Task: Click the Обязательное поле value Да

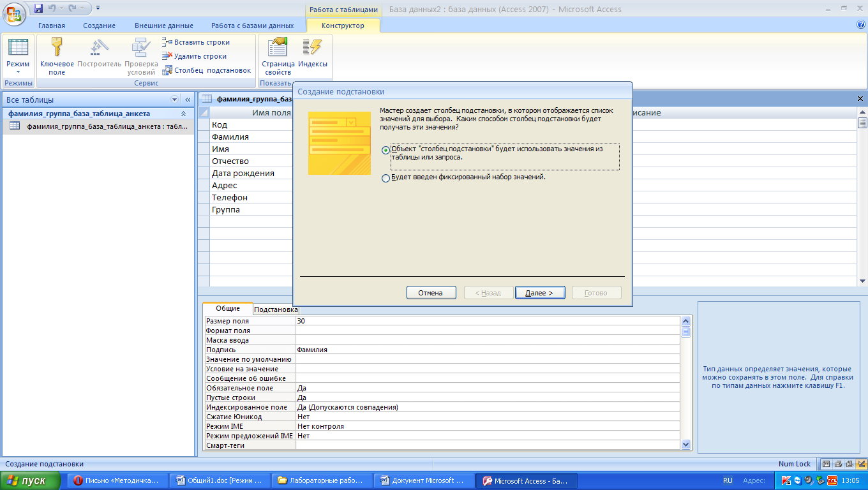Action: coord(488,388)
